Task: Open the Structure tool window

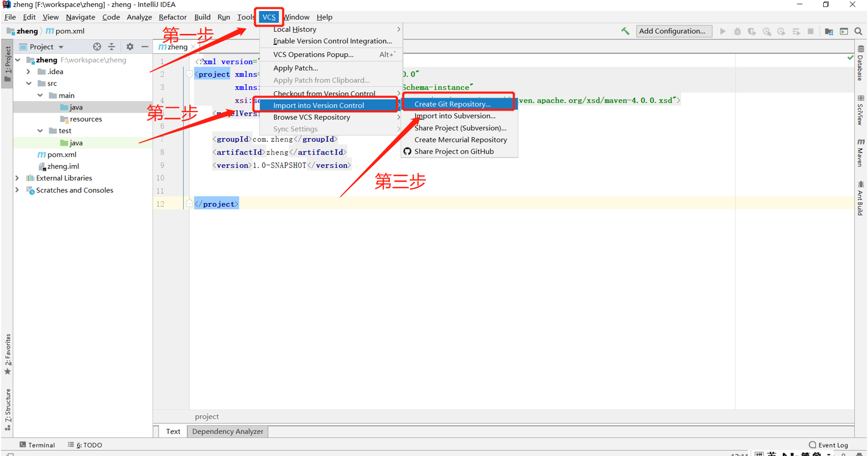Action: [x=8, y=410]
